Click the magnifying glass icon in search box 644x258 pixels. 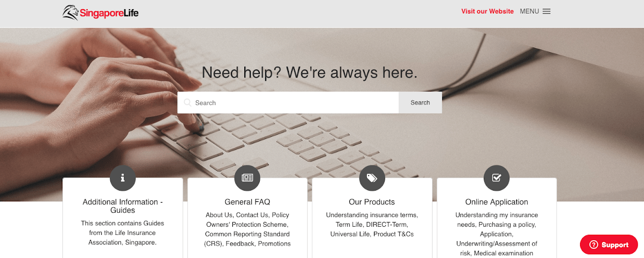(x=188, y=102)
